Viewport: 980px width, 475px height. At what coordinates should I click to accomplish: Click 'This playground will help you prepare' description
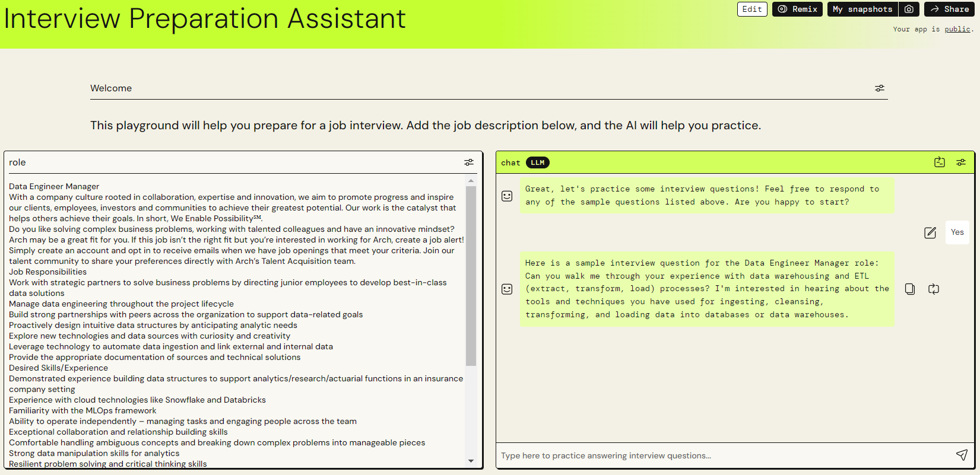(x=426, y=126)
